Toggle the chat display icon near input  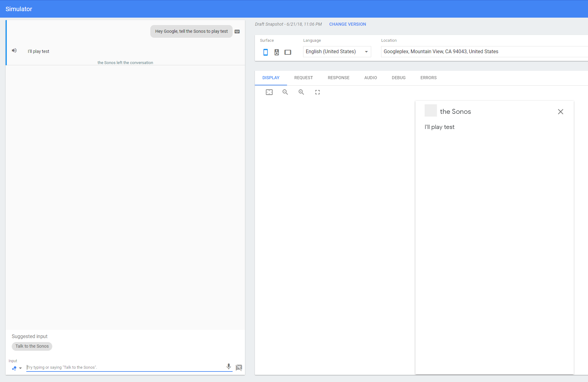click(x=239, y=367)
